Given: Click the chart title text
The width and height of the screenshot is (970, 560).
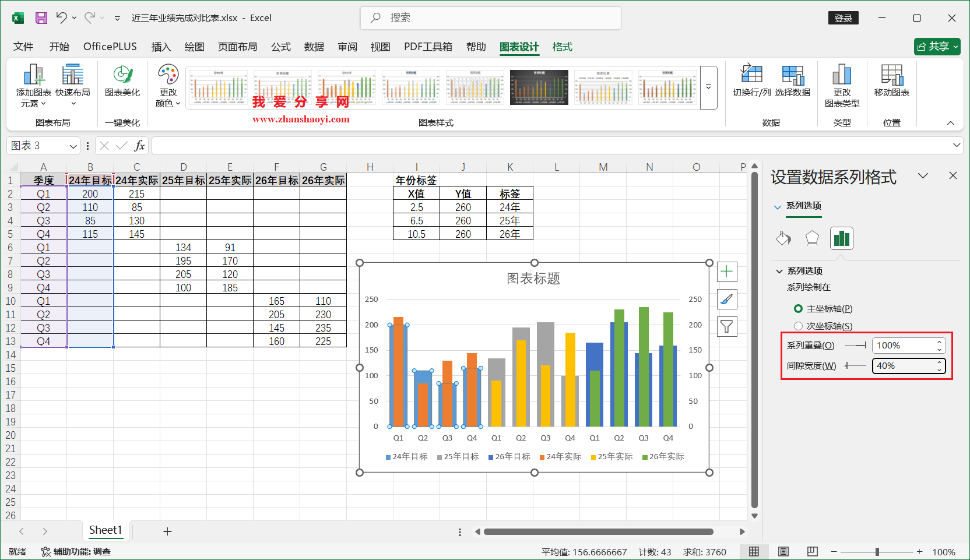Looking at the screenshot, I should pos(533,279).
